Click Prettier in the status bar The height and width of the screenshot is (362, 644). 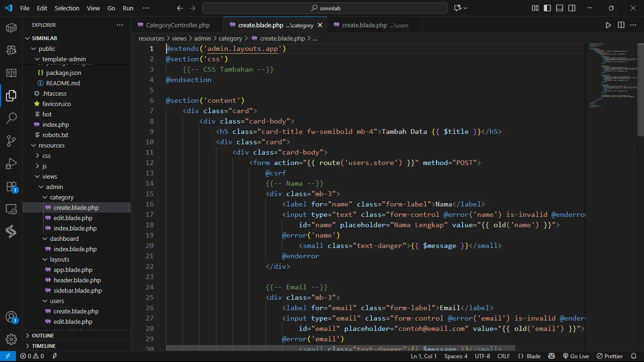610,356
